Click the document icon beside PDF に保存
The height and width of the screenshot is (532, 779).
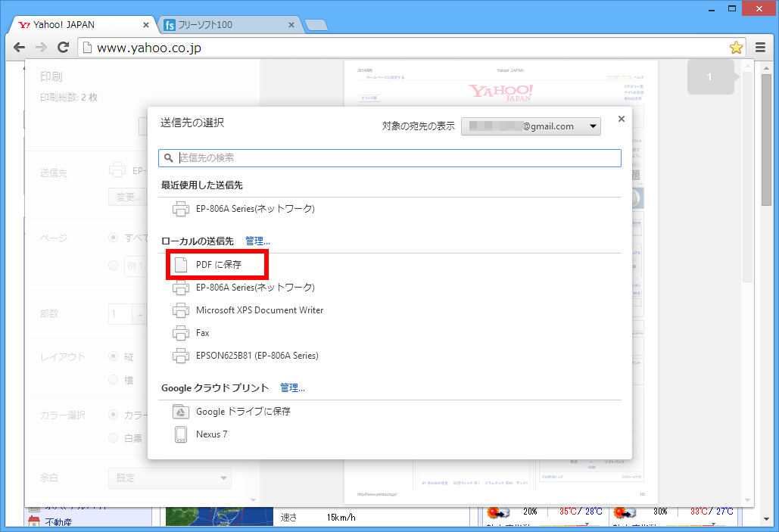tap(181, 265)
